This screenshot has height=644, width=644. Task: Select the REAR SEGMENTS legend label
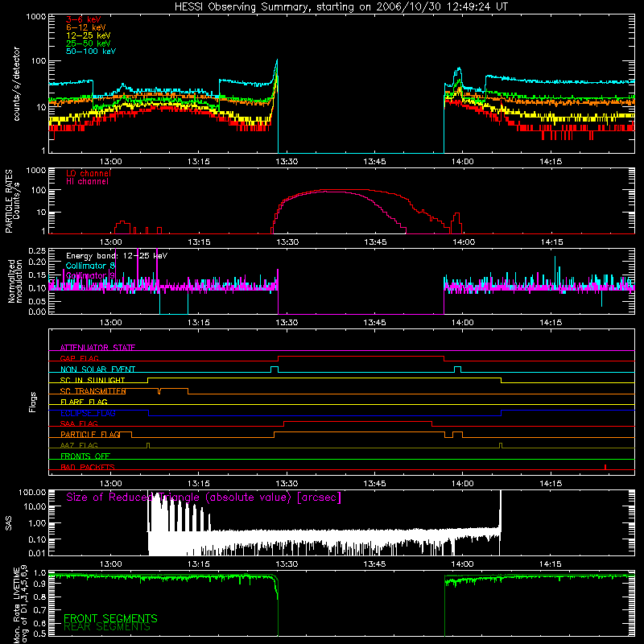[107, 627]
